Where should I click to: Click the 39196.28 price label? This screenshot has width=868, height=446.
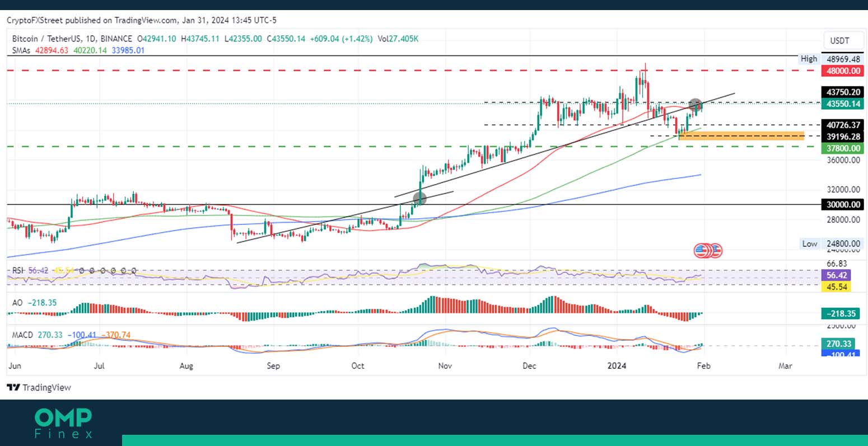[843, 137]
